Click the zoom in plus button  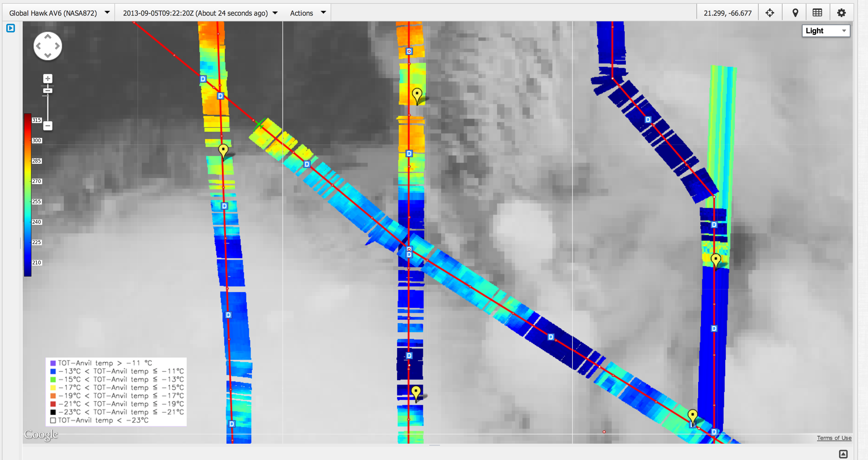coord(47,79)
